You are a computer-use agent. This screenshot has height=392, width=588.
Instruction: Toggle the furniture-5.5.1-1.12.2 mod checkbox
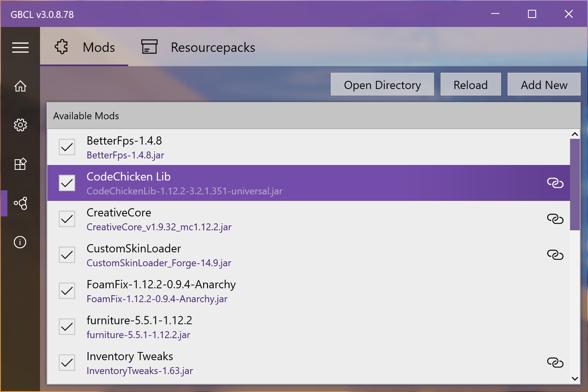pyautogui.click(x=67, y=327)
